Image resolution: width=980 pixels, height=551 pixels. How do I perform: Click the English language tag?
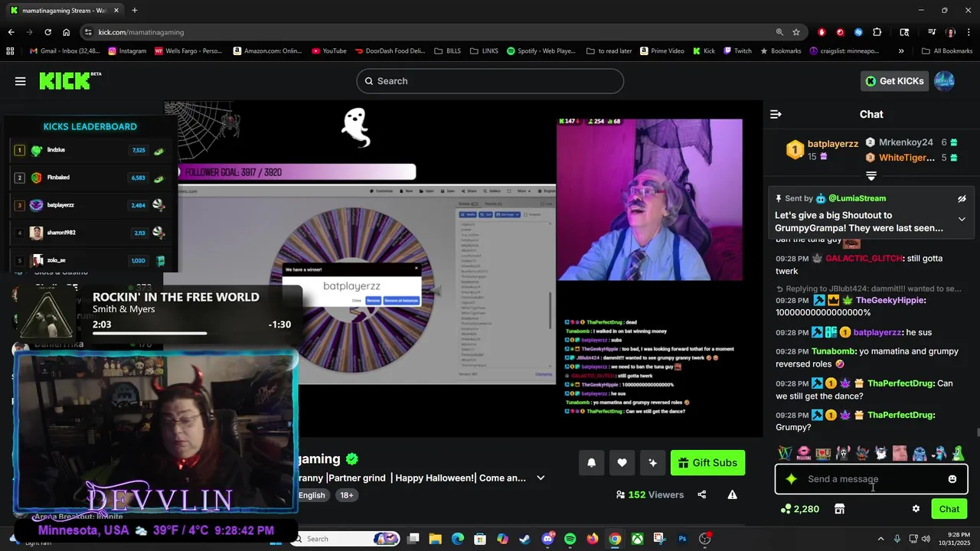point(312,495)
